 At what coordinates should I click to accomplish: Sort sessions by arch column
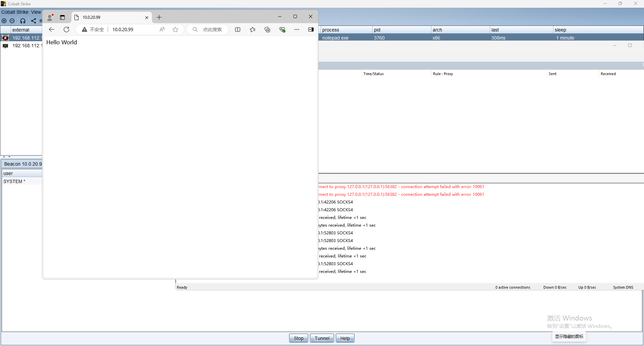pos(460,30)
